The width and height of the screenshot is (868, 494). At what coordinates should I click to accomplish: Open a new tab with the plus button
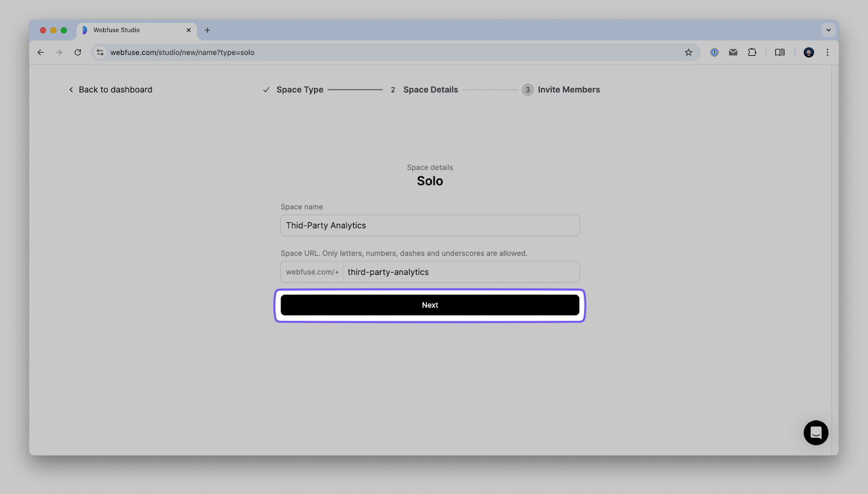(x=207, y=30)
